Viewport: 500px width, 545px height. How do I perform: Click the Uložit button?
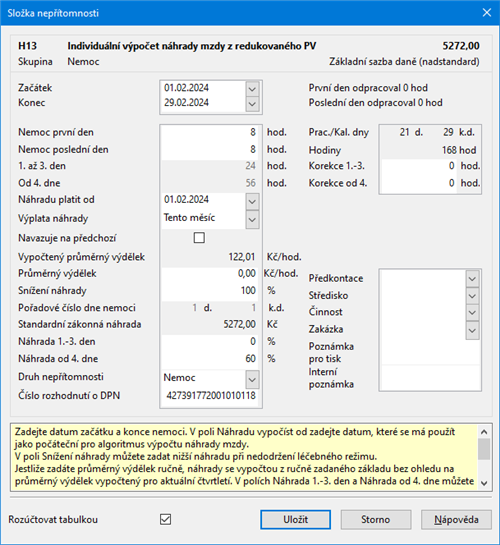pyautogui.click(x=295, y=520)
